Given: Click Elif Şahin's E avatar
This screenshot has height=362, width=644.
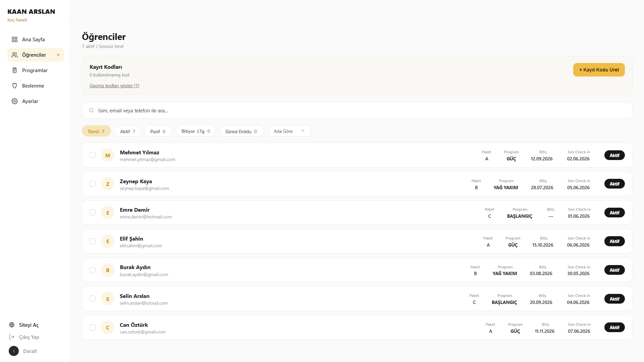Looking at the screenshot, I should click(x=108, y=241).
